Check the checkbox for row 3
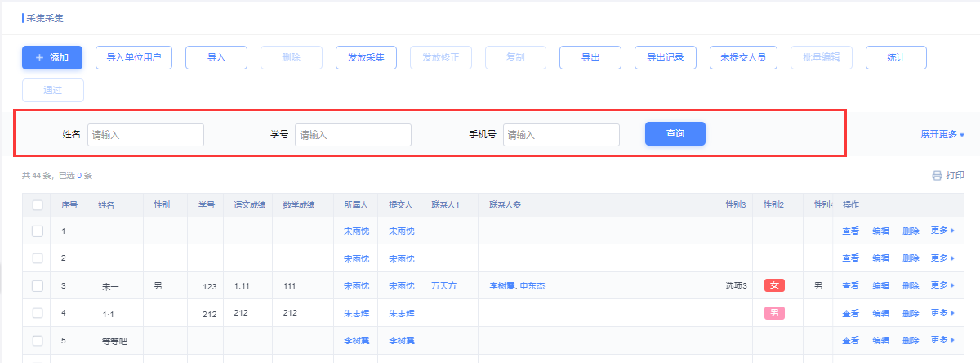The height and width of the screenshot is (363, 980). click(x=38, y=286)
